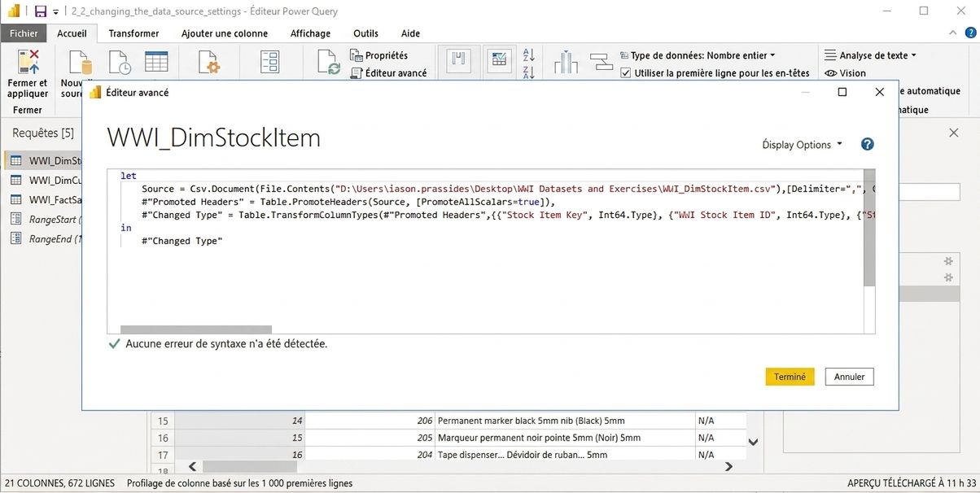Screen dimensions: 980x493
Task: Click the ribbon help question mark
Action: pos(969,33)
